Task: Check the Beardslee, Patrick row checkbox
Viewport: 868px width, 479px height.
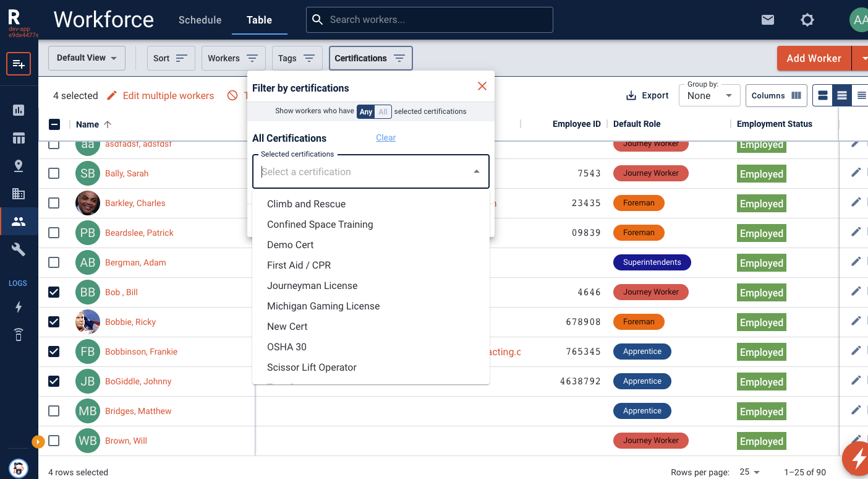Action: 54,233
